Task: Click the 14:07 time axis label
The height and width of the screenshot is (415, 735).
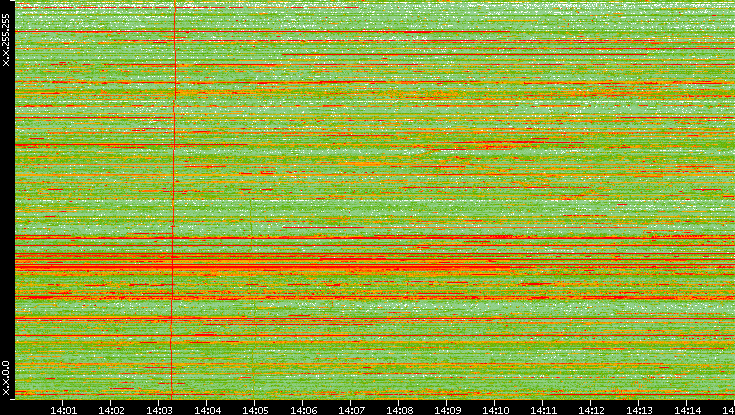Action: [x=351, y=410]
